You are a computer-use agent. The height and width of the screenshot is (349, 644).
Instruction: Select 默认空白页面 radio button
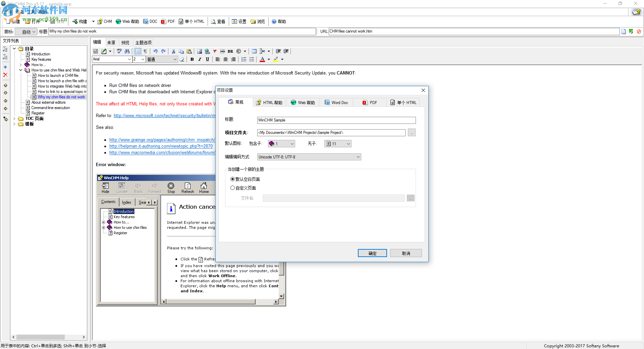(x=232, y=179)
